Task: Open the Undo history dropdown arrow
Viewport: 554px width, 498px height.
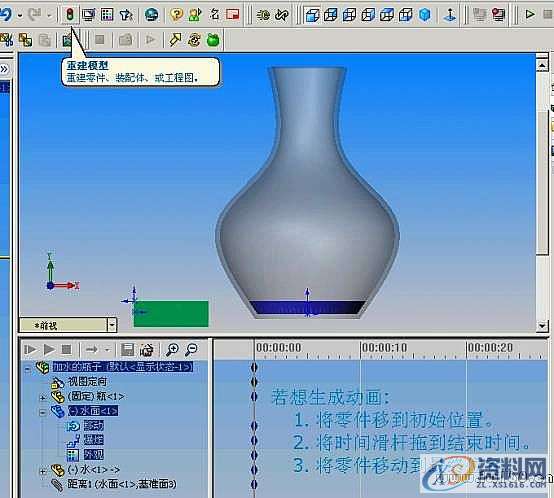Action: (x=20, y=15)
